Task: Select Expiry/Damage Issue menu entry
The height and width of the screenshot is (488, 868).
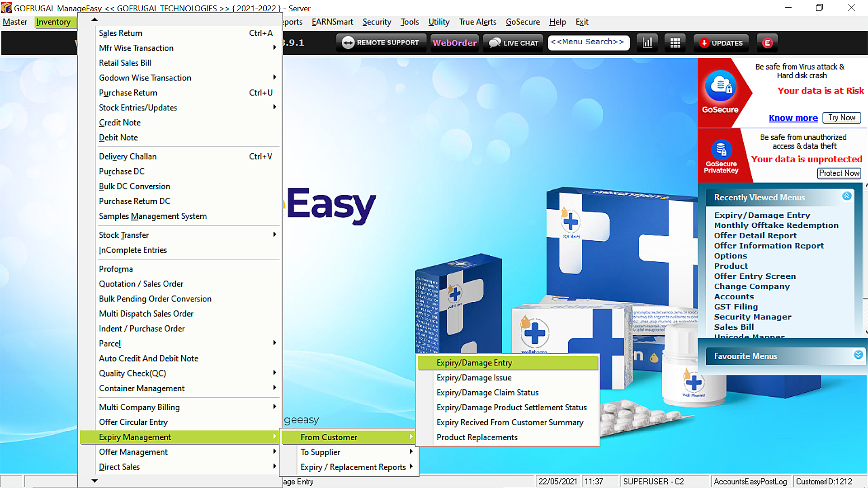Action: 474,378
